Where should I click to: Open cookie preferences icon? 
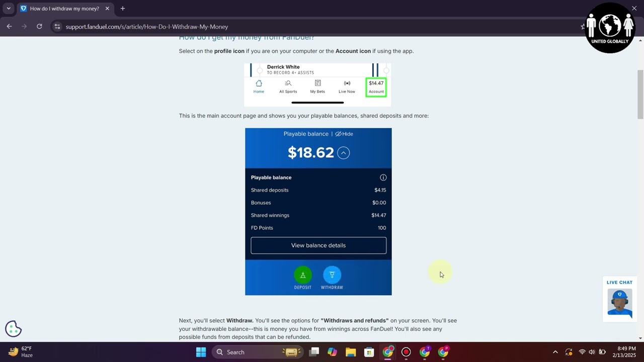14,329
